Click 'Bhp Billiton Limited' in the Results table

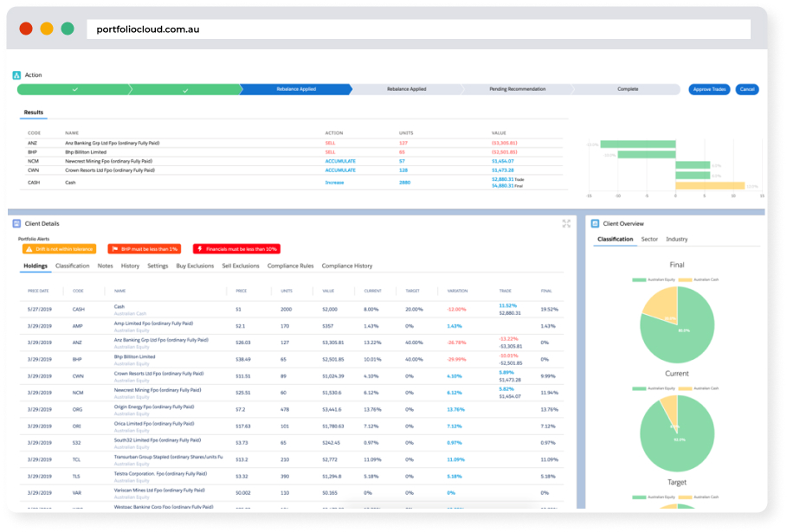pyautogui.click(x=86, y=152)
